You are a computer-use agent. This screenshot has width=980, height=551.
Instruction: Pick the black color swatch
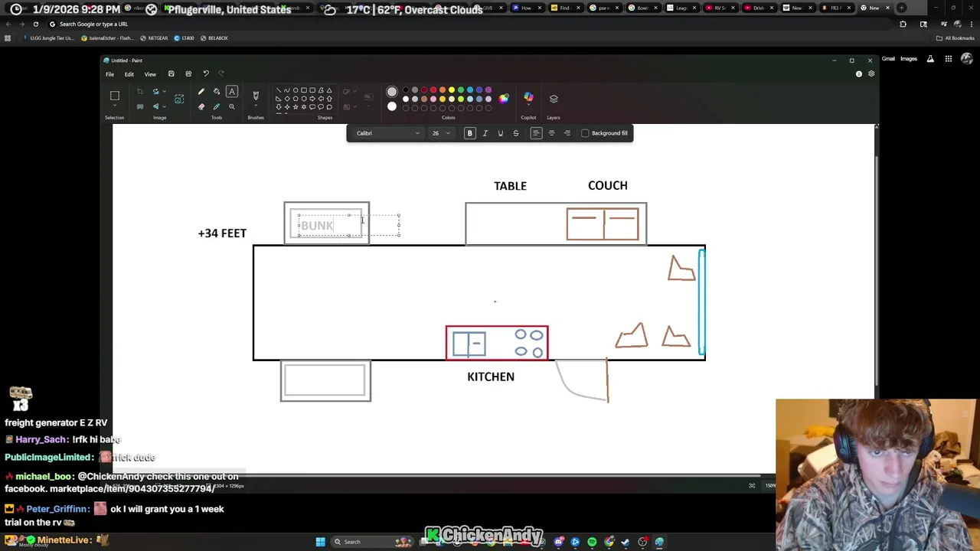[405, 90]
